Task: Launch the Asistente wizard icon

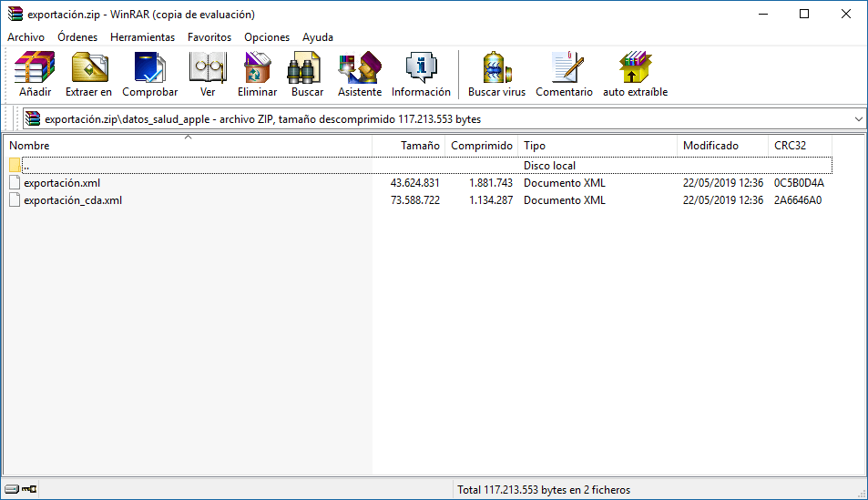Action: (360, 67)
